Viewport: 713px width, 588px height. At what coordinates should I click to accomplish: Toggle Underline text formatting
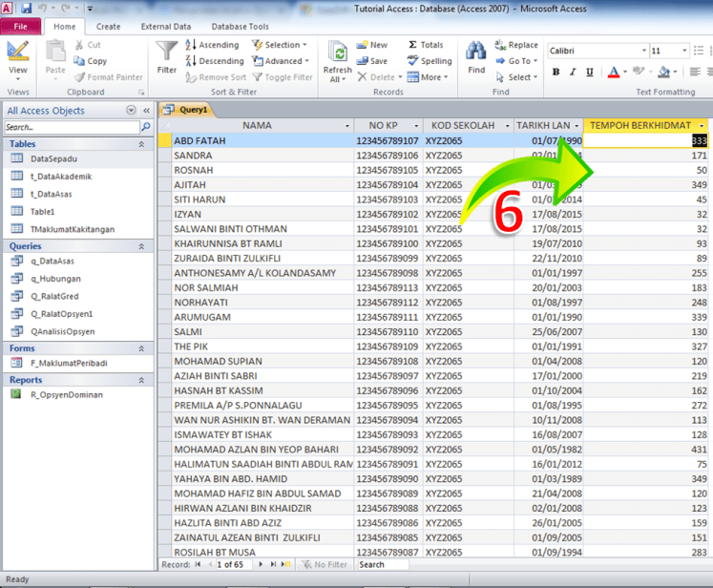click(588, 73)
